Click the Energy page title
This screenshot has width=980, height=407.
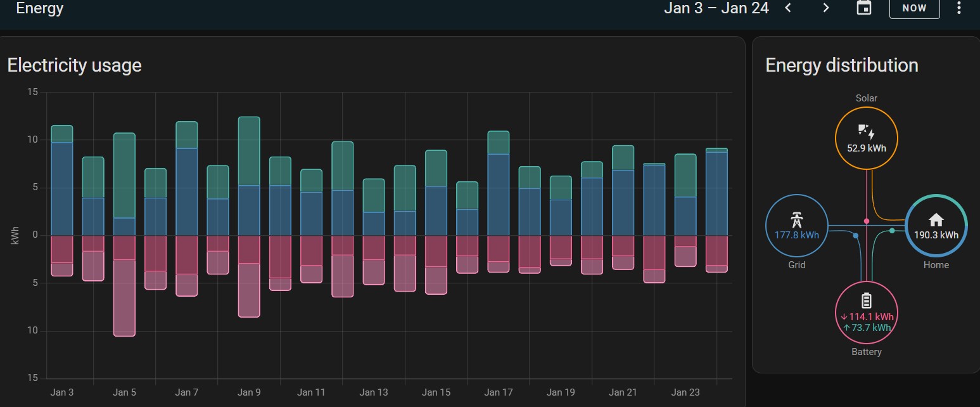(x=39, y=9)
